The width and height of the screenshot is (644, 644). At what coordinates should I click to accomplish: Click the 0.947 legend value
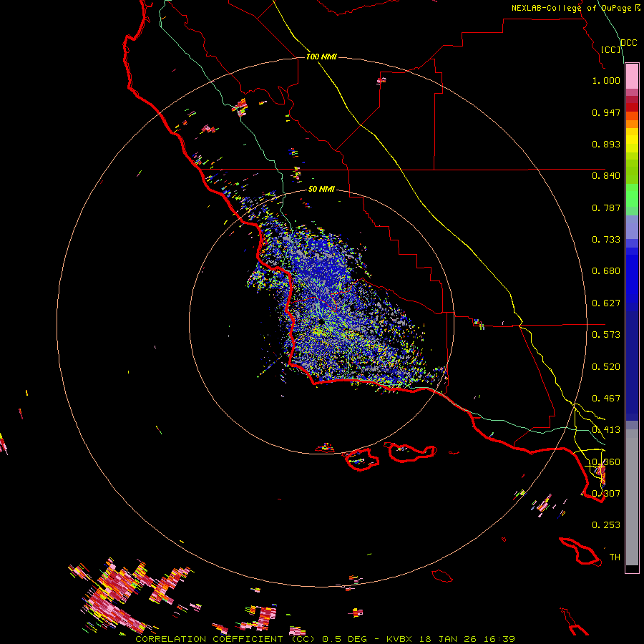606,112
